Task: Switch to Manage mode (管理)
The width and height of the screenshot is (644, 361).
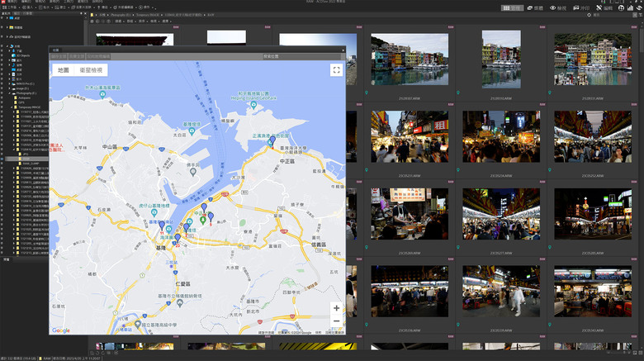Action: pyautogui.click(x=512, y=7)
